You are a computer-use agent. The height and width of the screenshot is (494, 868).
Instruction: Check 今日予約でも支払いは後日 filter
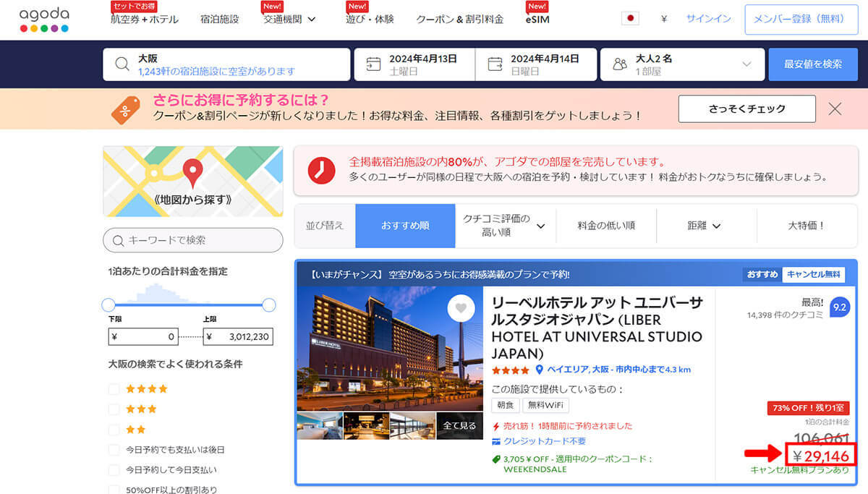(x=114, y=450)
